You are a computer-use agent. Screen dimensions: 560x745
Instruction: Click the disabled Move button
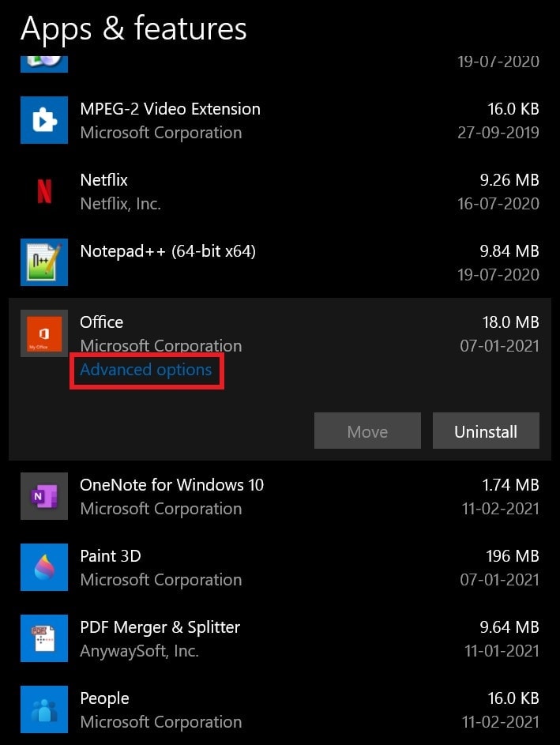pyautogui.click(x=367, y=431)
